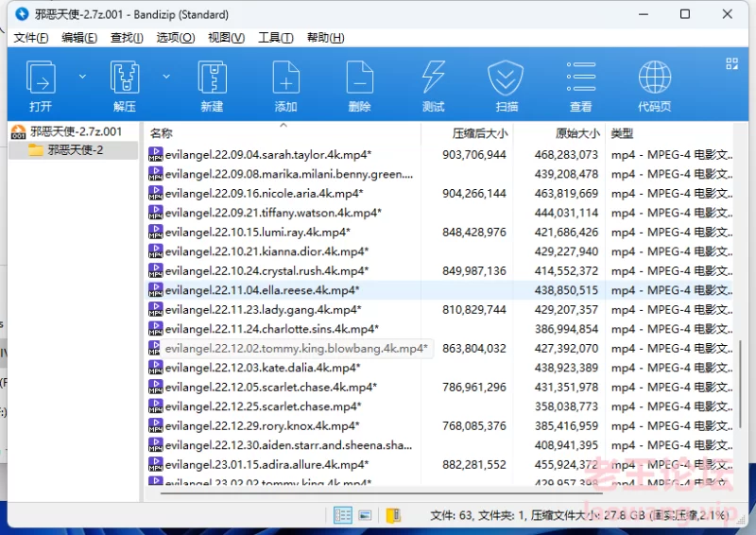Click the horizontal scrollbar below file list
This screenshot has height=535, width=756.
pos(381,492)
